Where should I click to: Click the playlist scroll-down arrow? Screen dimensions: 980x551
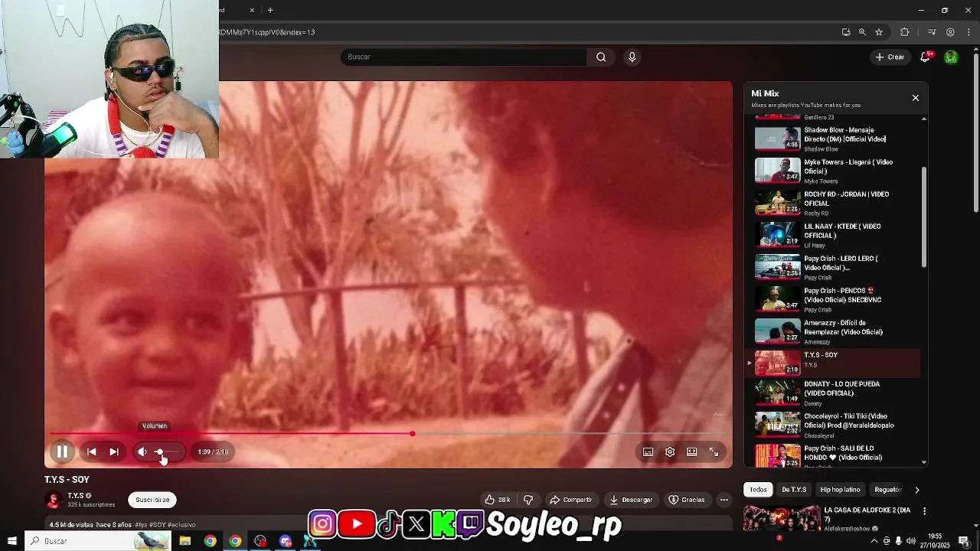(x=924, y=462)
